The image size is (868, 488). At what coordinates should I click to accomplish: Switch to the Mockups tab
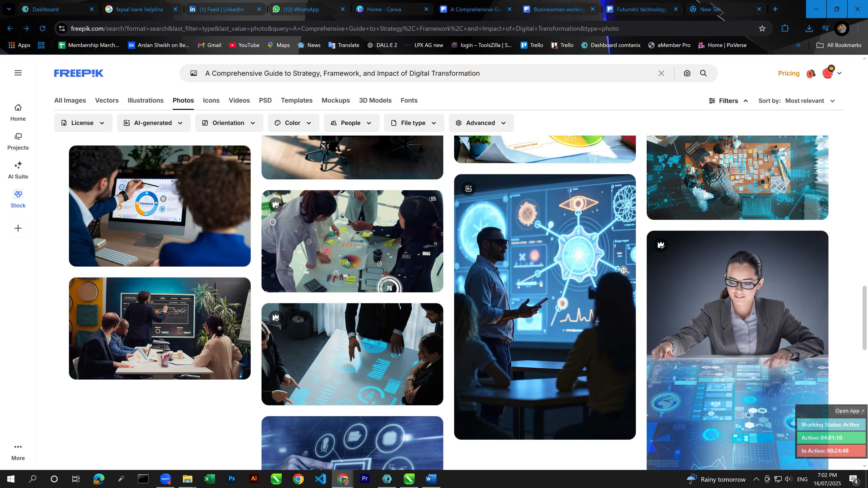point(336,100)
